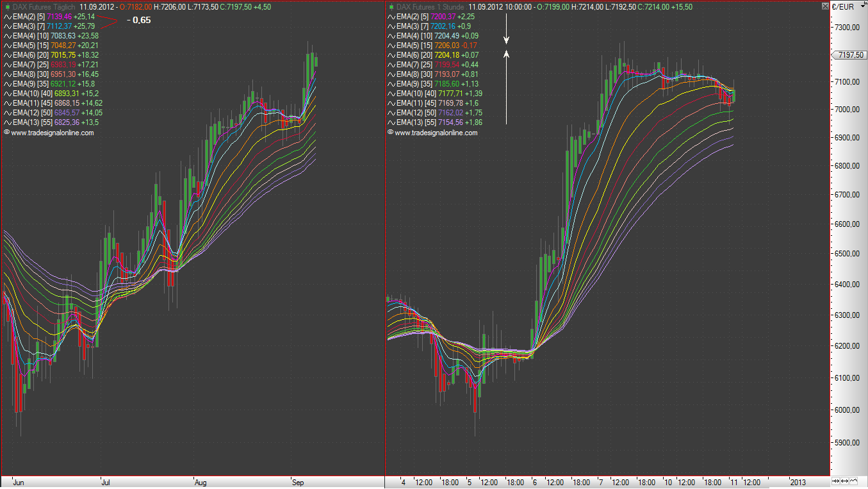This screenshot has height=489, width=868.
Task: Select the EMA(11) [45] legend entry in the Täglich chart
Action: coord(53,103)
